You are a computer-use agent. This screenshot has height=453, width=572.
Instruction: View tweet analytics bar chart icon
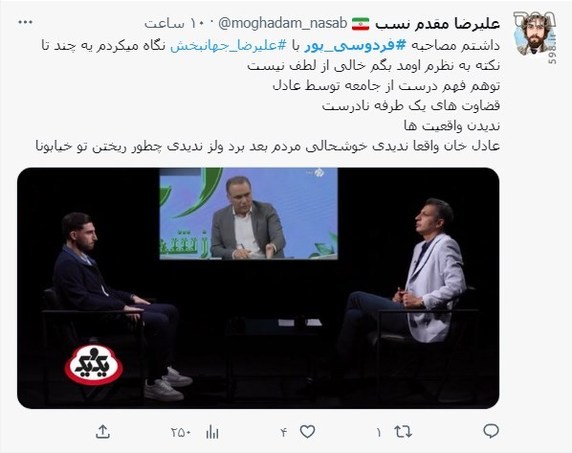click(212, 432)
